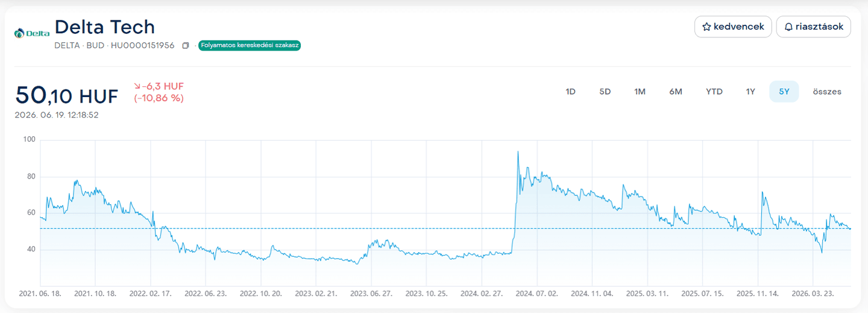Show 1Y price chart

750,92
